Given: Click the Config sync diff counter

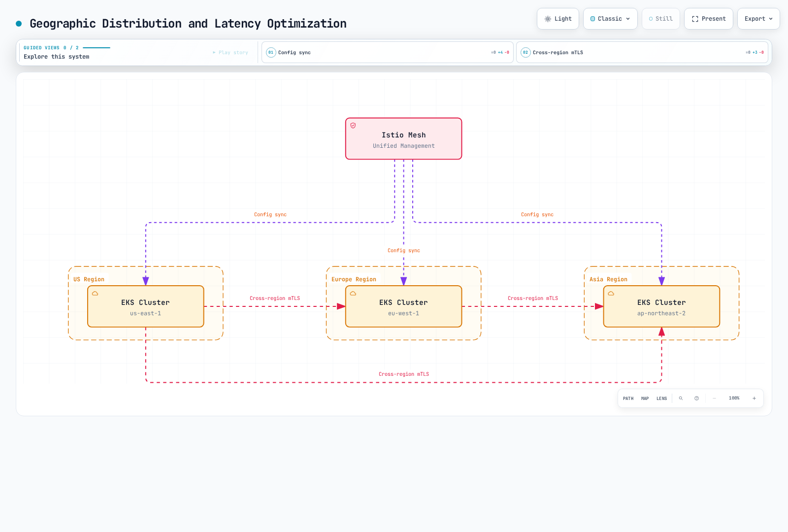Looking at the screenshot, I should coord(500,52).
